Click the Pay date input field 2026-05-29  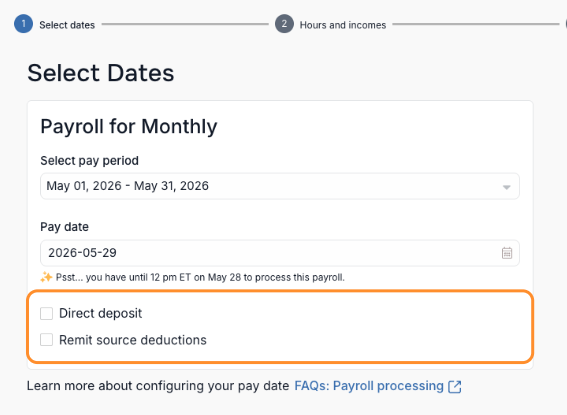coord(280,253)
